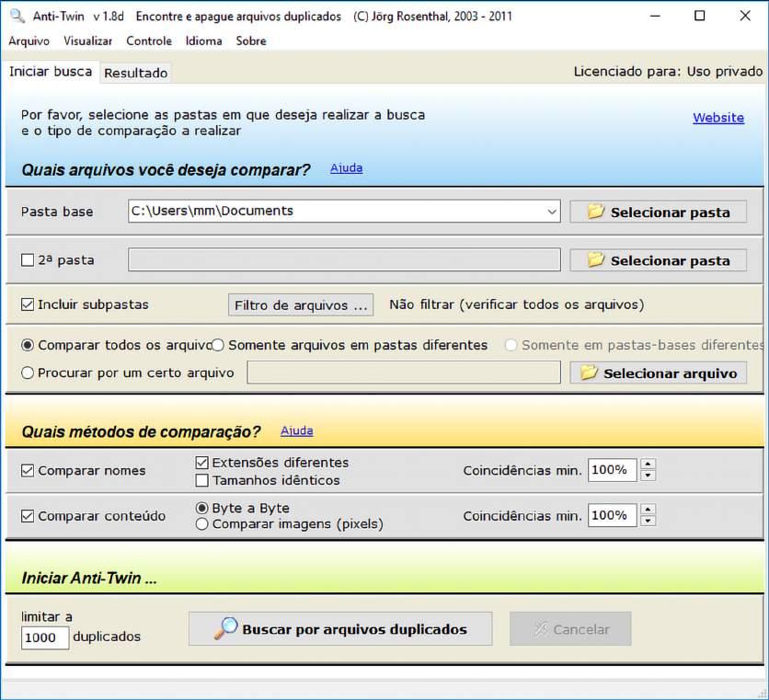Decrease Coincidências min. for Comparar conteúdo
The height and width of the screenshot is (700, 769).
(648, 521)
